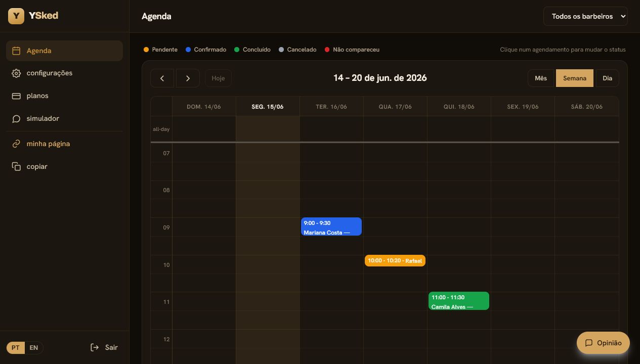Viewport: 640px width, 364px height.
Task: Click the 12 hour label
Action: (x=166, y=339)
